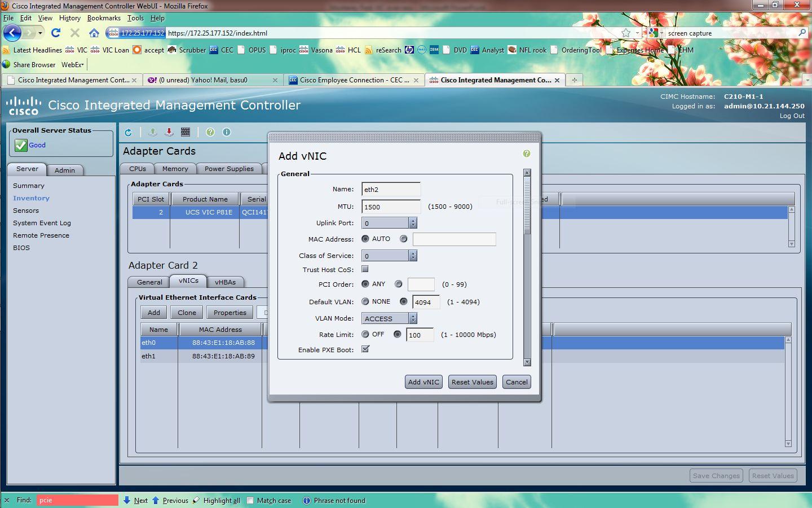This screenshot has height=508, width=812.
Task: Cancel the Add vNIC dialog
Action: (517, 382)
